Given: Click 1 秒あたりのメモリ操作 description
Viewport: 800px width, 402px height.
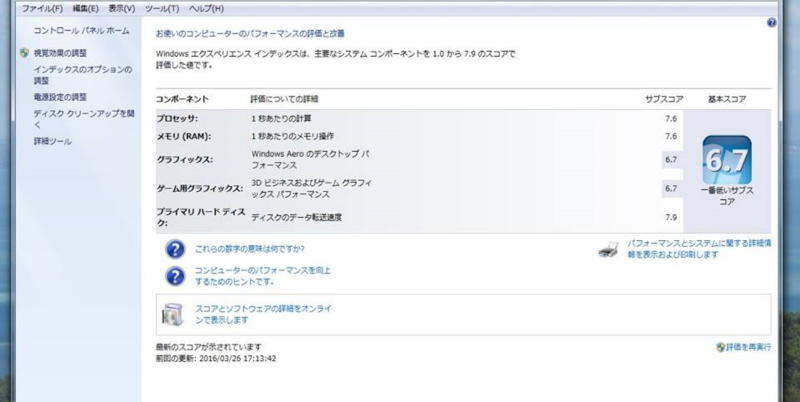Looking at the screenshot, I should 292,136.
